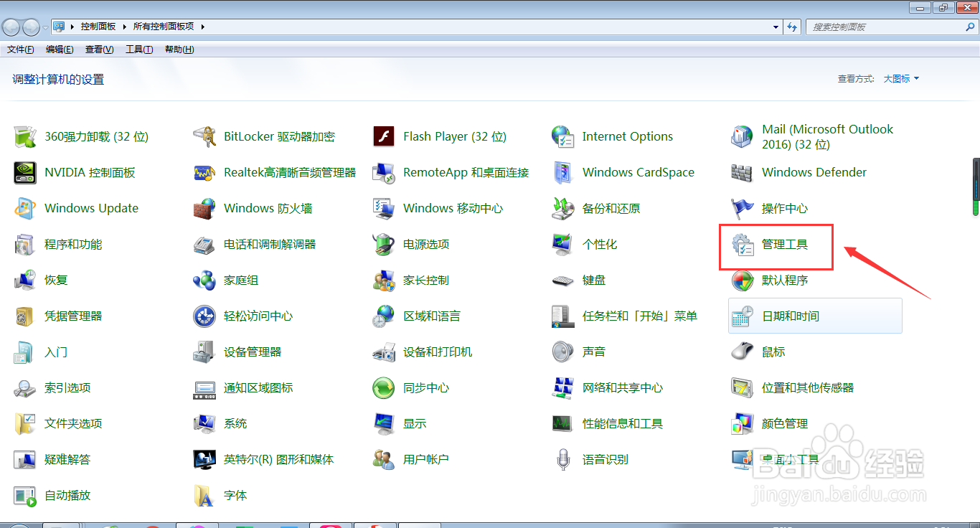The image size is (980, 528).
Task: Open the Windows CardSpace icon
Action: tap(563, 172)
